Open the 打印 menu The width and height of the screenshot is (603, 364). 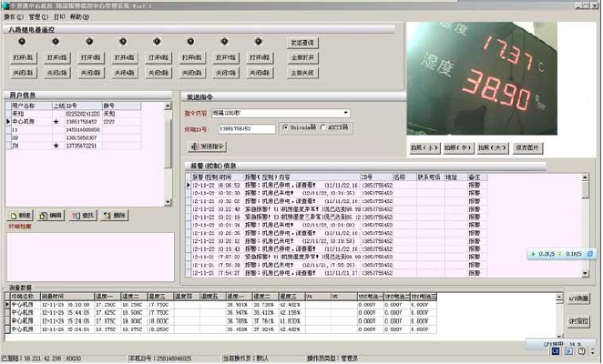pyautogui.click(x=59, y=17)
